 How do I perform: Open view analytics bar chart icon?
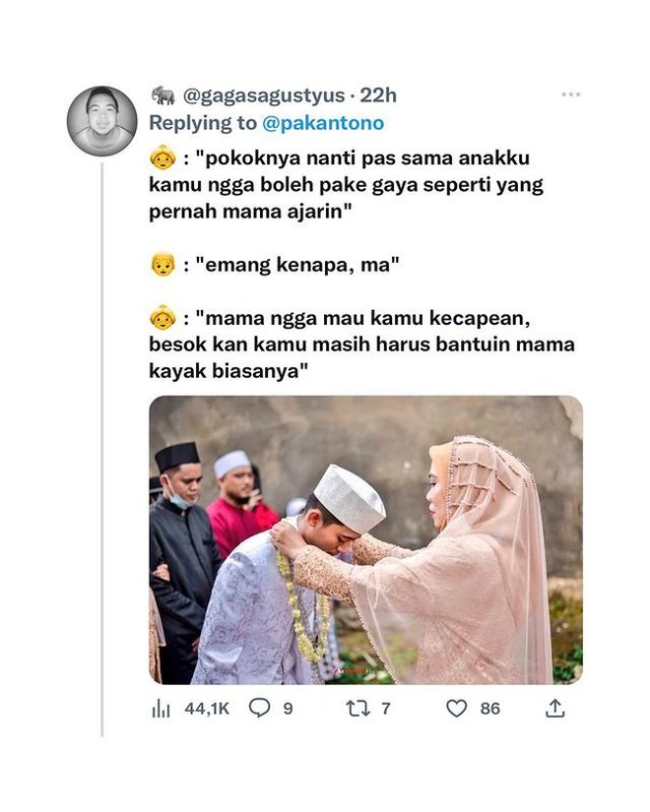(161, 709)
